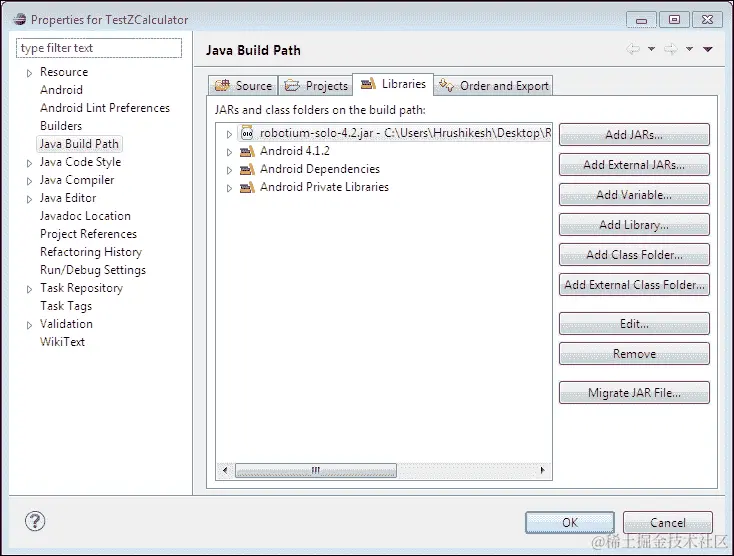Expand the Java Editor node
This screenshot has height=556, width=734.
coord(29,199)
